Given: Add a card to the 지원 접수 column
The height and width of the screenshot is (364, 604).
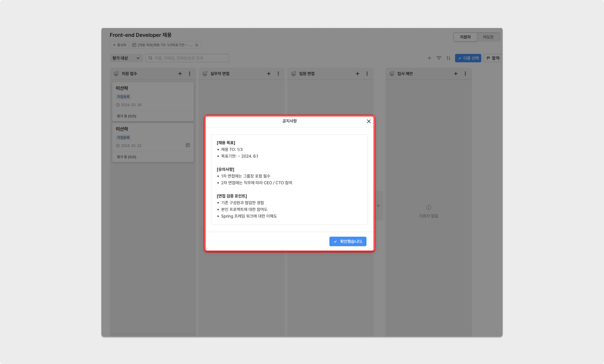Looking at the screenshot, I should tap(180, 74).
